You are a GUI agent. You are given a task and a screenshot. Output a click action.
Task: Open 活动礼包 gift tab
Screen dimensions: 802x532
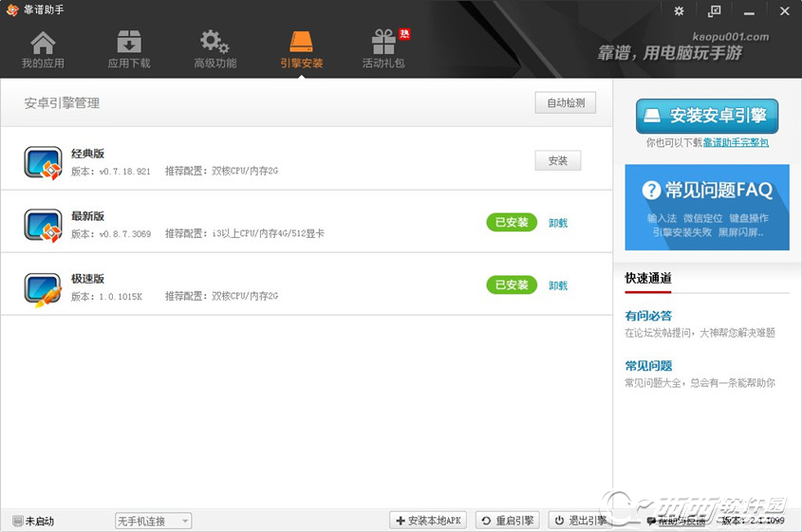383,49
